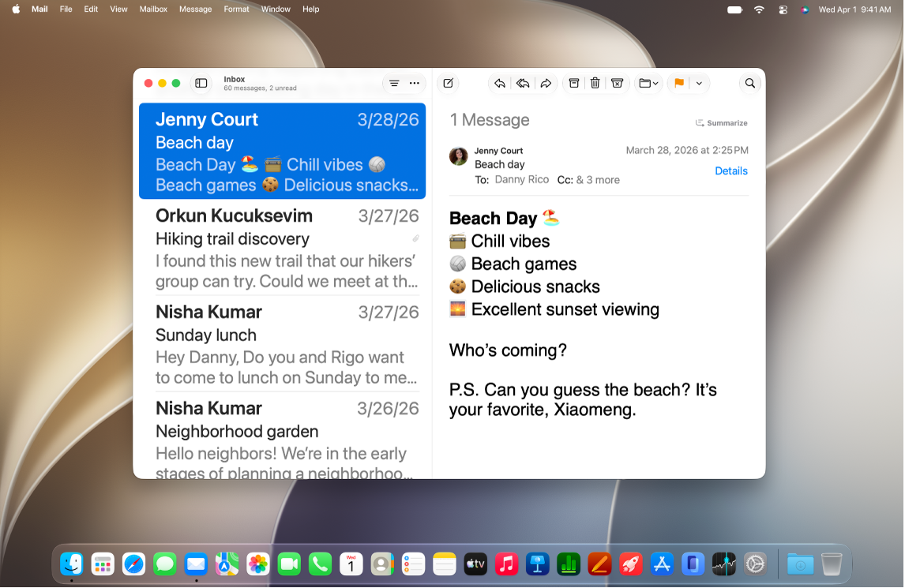The height and width of the screenshot is (588, 905).
Task: Delete message with the trash icon
Action: (595, 83)
